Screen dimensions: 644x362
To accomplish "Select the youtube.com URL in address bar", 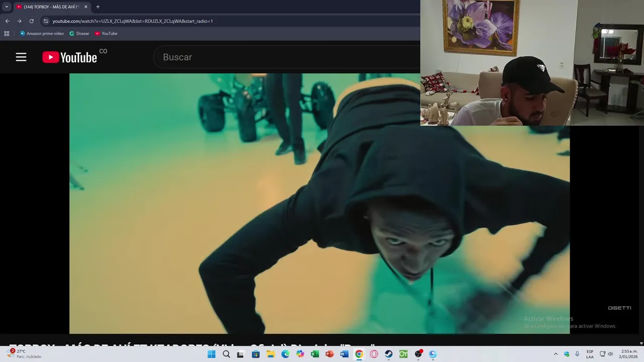I will [132, 21].
